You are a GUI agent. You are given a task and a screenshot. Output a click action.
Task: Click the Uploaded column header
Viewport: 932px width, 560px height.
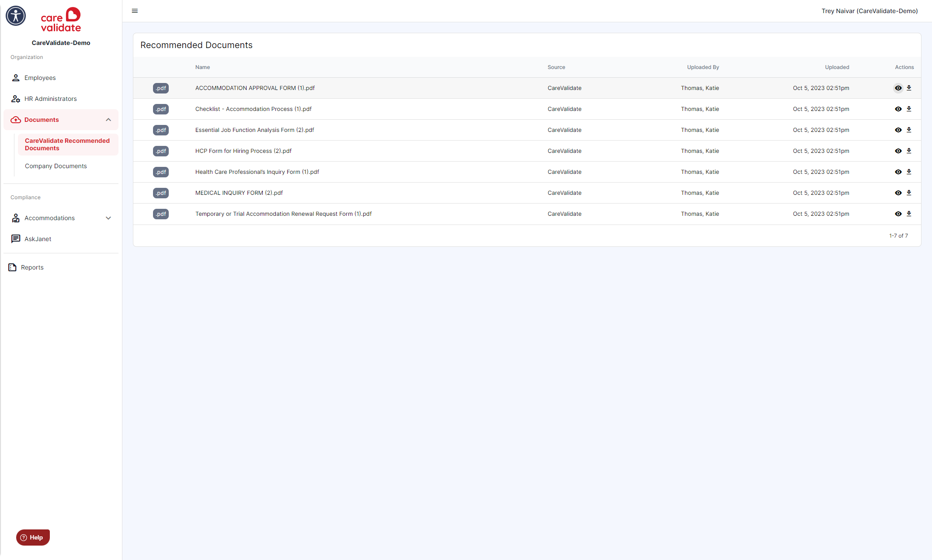[837, 67]
